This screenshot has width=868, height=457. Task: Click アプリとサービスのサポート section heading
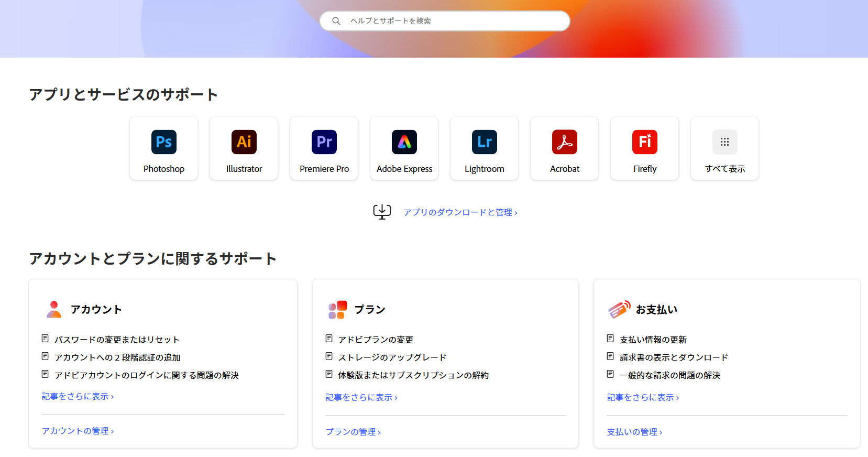[x=124, y=94]
